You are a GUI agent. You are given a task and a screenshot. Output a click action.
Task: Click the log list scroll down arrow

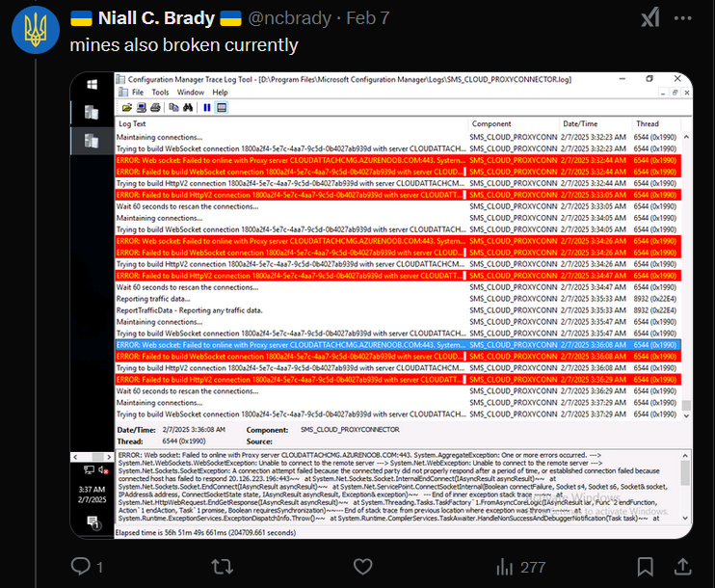click(x=686, y=415)
